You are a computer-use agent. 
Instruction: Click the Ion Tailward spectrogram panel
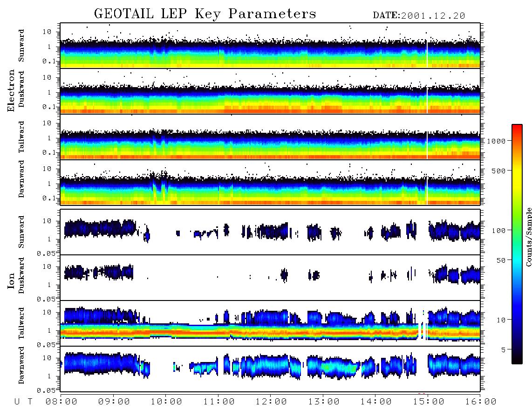coord(270,323)
